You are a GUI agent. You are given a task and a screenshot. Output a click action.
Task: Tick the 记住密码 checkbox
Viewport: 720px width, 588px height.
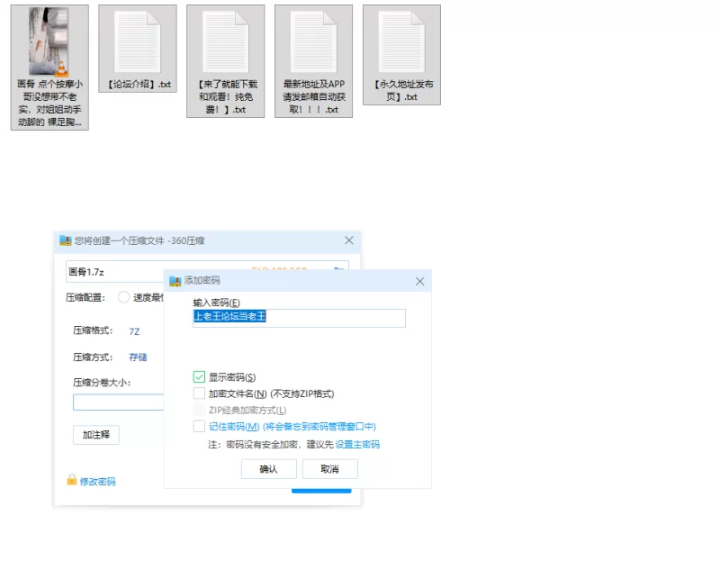tap(199, 426)
